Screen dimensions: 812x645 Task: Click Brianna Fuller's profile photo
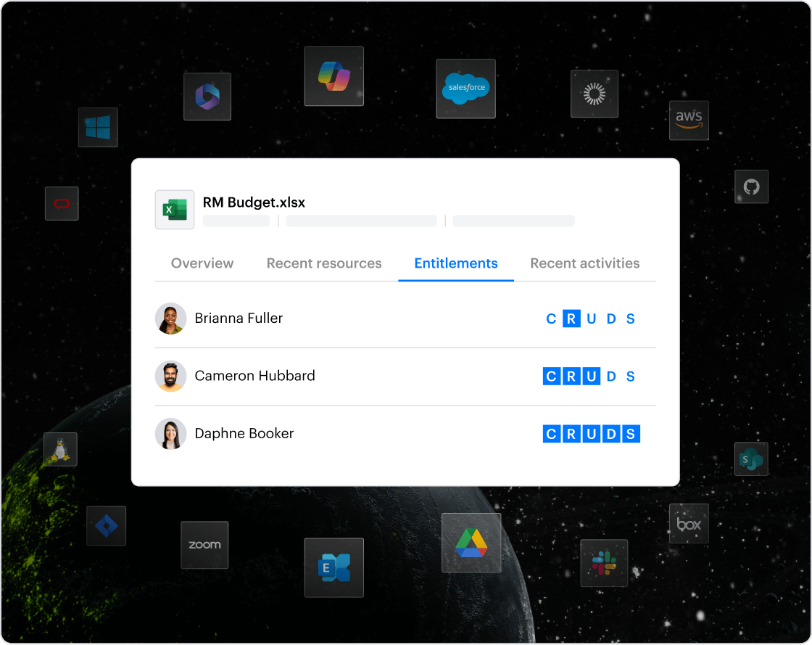(x=171, y=319)
